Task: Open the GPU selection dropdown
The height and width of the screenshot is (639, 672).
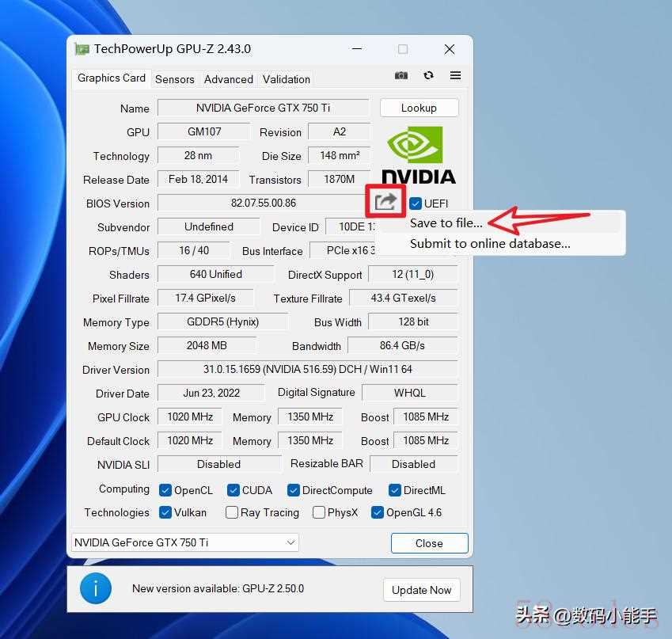Action: pos(185,542)
